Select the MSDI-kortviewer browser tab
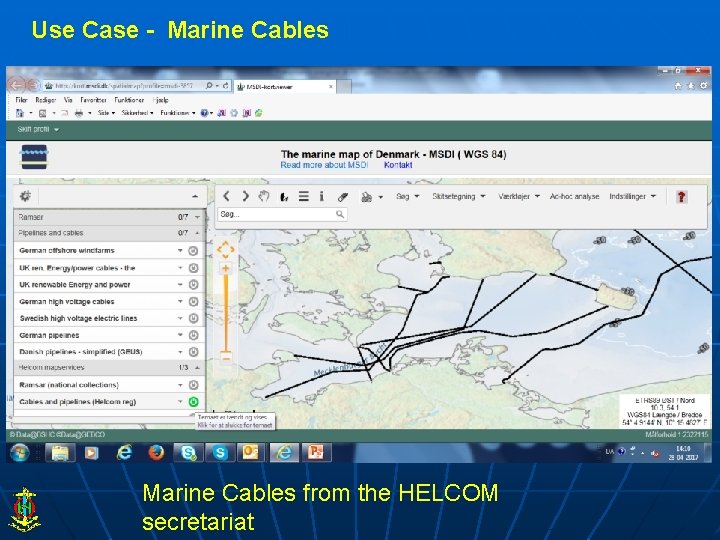This screenshot has width=720, height=540. click(x=285, y=86)
